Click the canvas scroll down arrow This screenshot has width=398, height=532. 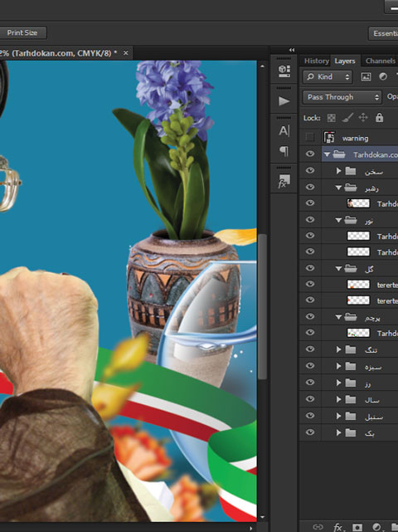pyautogui.click(x=262, y=517)
